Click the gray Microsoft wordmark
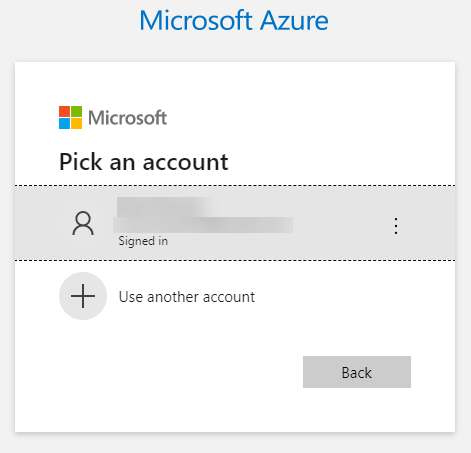This screenshot has width=471, height=453. [127, 118]
